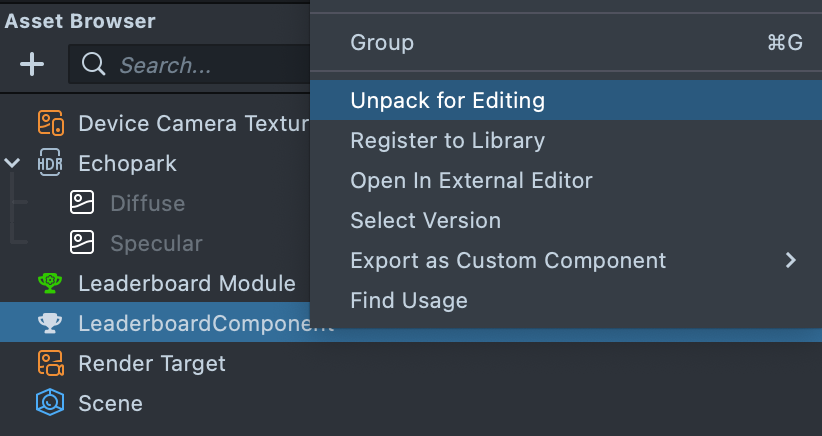Viewport: 822px width, 436px height.
Task: Select Find Usage menu entry
Action: pos(408,300)
